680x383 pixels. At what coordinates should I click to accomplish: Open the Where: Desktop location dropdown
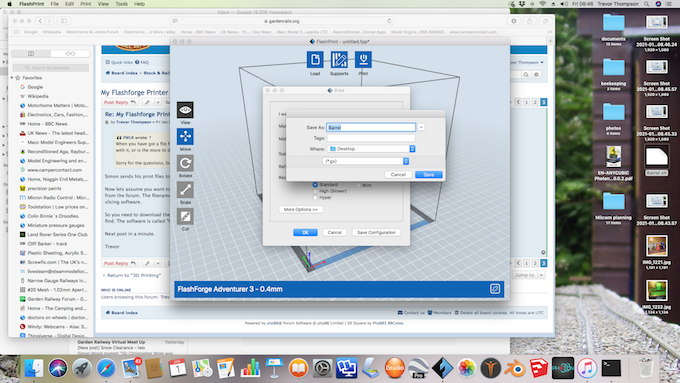[x=371, y=149]
